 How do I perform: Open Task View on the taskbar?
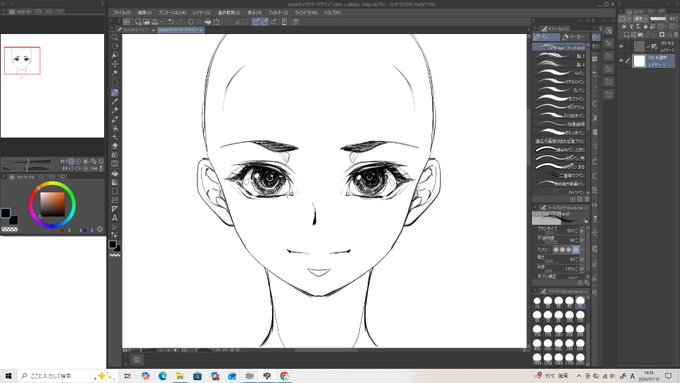128,376
